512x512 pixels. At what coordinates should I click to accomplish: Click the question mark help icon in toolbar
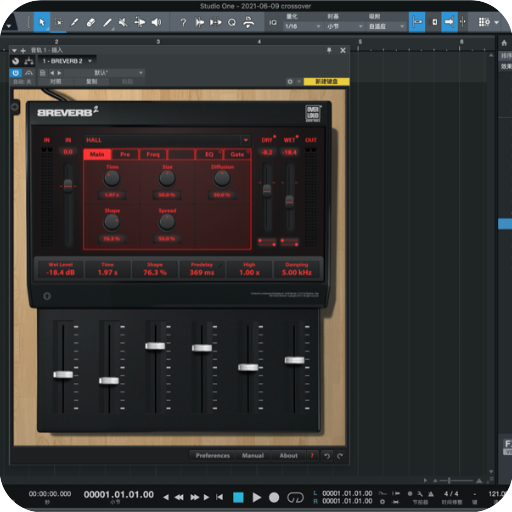[183, 22]
